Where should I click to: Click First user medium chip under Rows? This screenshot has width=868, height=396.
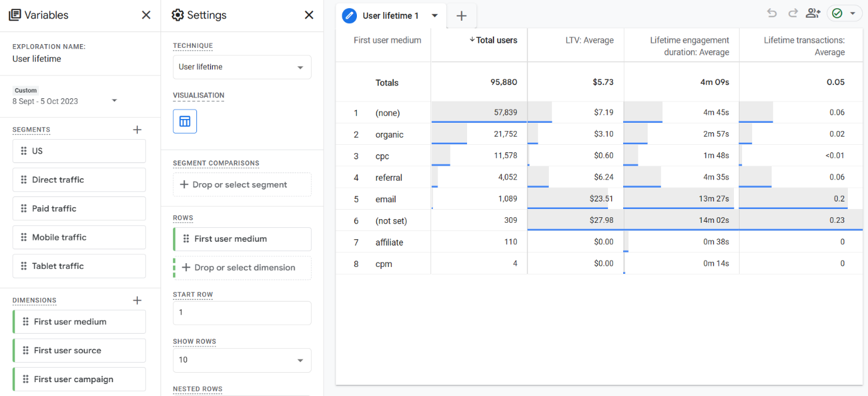click(x=242, y=239)
